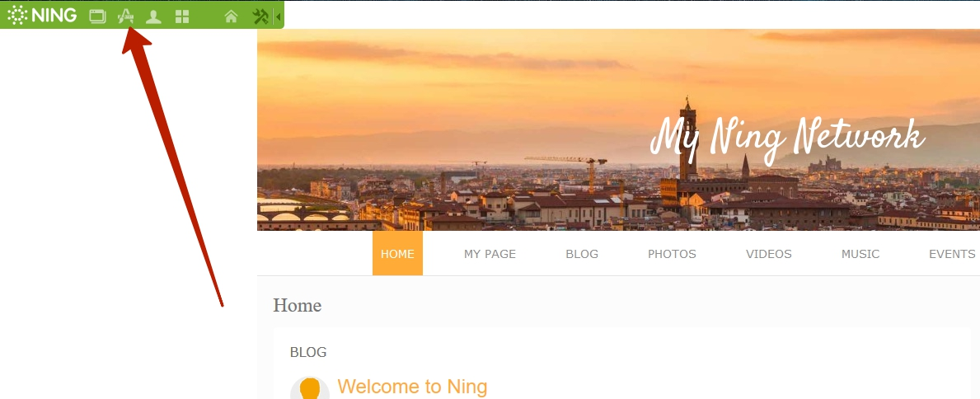Open the Welcome to Ning post
The width and height of the screenshot is (980, 399).
[x=412, y=386]
